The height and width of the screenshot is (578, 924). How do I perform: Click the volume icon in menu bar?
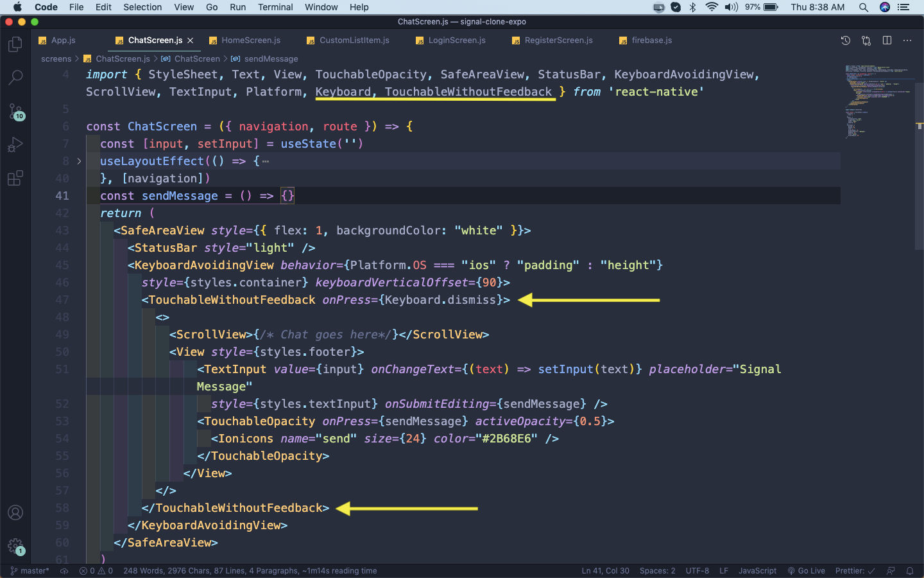(731, 7)
